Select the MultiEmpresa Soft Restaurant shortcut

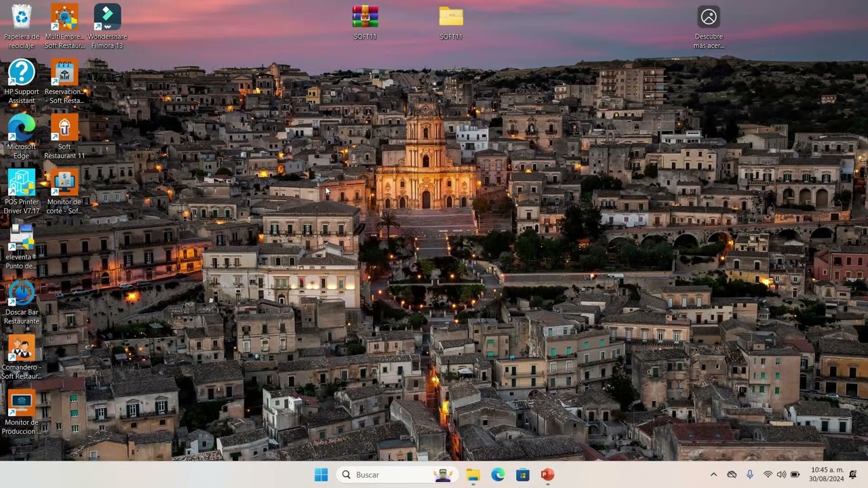64,26
